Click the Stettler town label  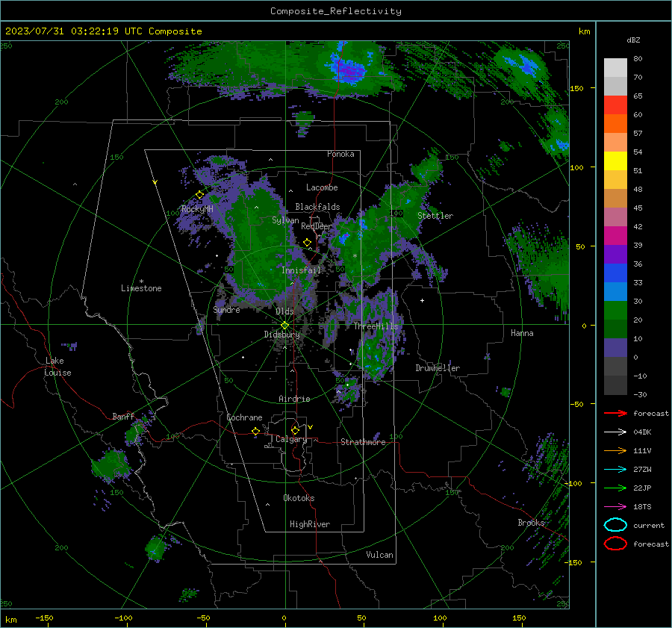coord(435,216)
